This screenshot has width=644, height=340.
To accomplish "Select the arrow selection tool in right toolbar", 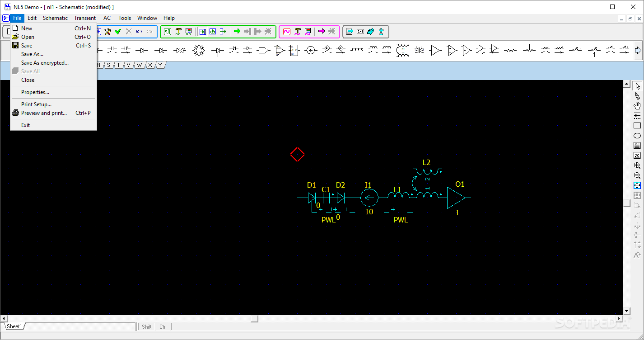I will coord(637,86).
